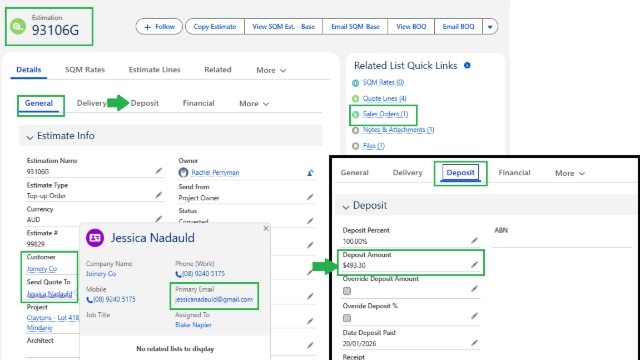
Task: Open the Files (1) quick link
Action: tap(373, 146)
